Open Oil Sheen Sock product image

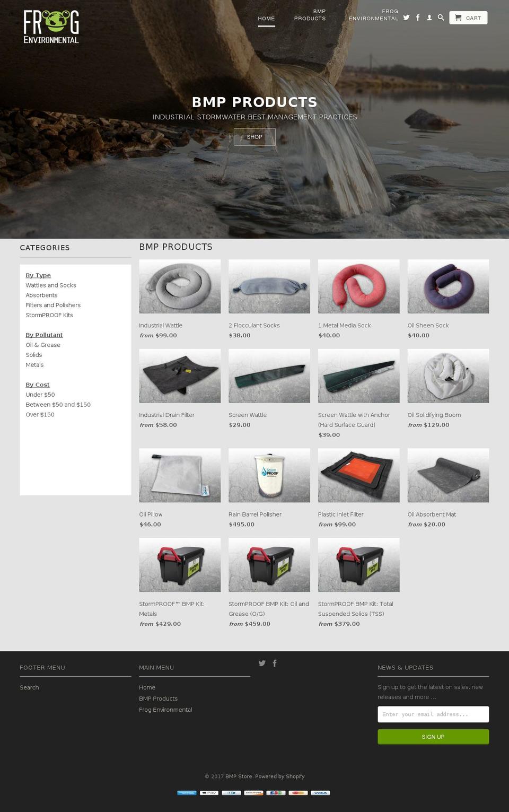click(448, 286)
